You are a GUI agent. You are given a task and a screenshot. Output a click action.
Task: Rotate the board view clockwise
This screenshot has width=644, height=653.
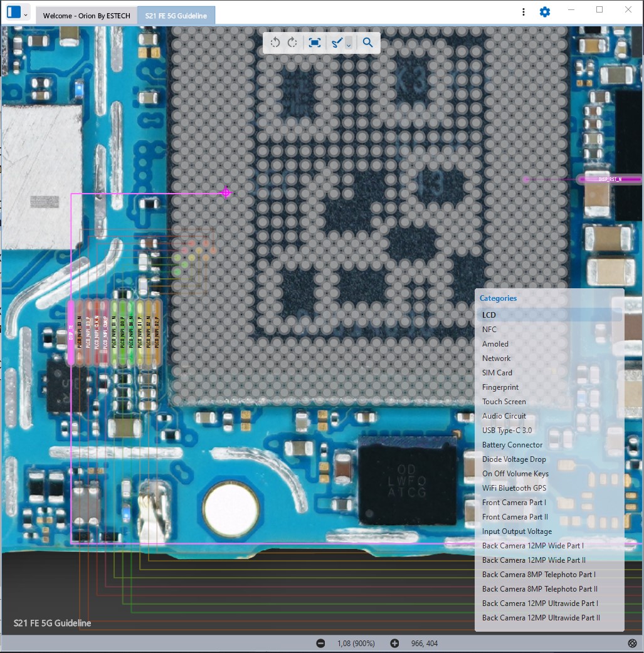coord(292,43)
